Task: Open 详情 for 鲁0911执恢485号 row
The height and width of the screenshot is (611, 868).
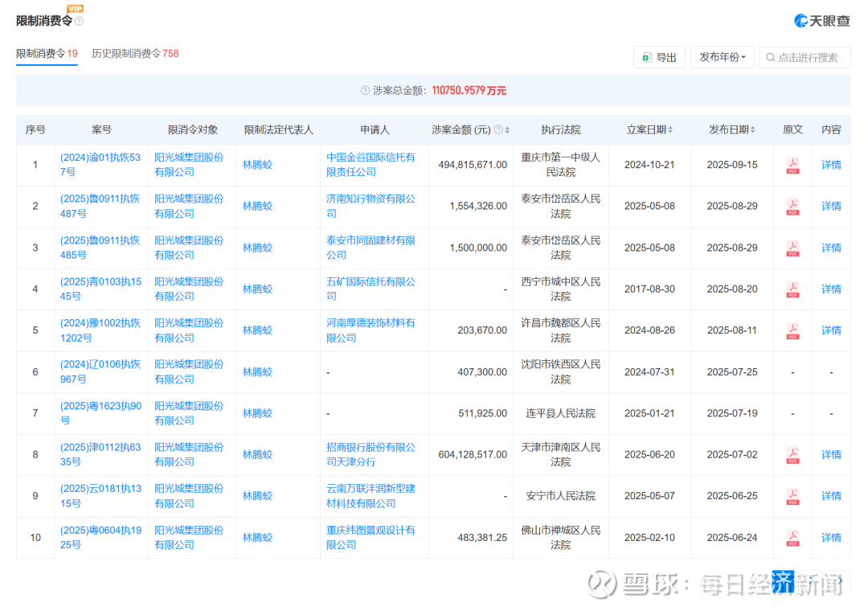Action: [x=831, y=248]
